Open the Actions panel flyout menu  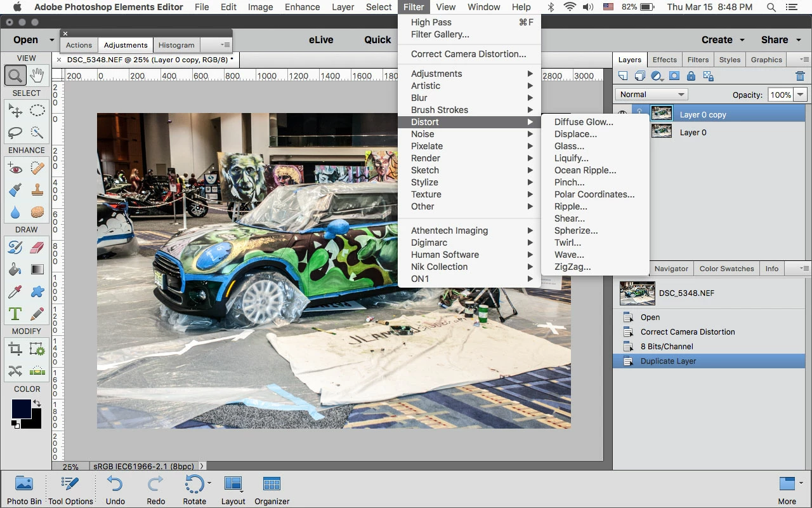click(226, 45)
